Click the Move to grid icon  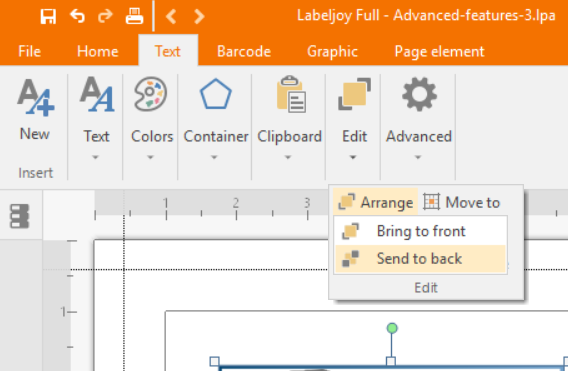pyautogui.click(x=431, y=202)
